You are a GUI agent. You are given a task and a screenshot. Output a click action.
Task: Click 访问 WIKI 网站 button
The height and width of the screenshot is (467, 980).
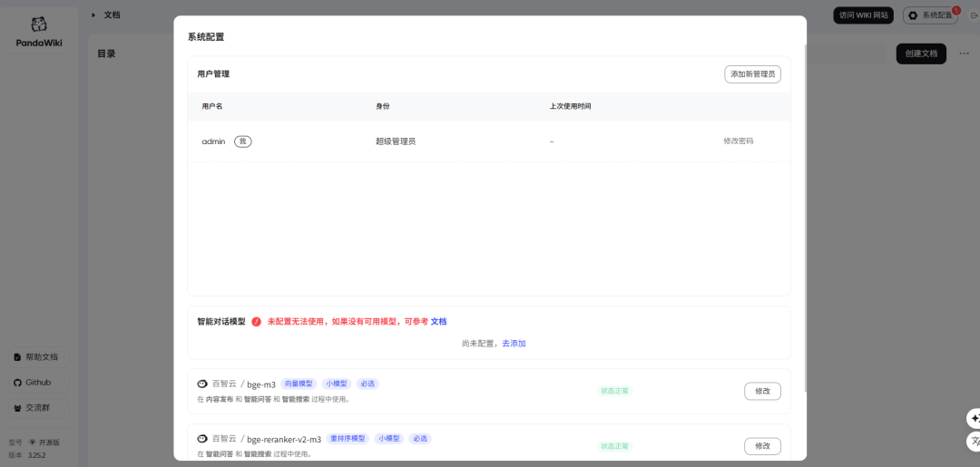click(x=864, y=15)
